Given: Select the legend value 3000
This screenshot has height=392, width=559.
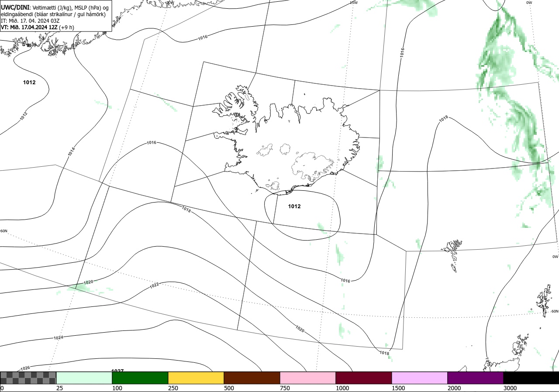Looking at the screenshot, I should pos(510,388).
